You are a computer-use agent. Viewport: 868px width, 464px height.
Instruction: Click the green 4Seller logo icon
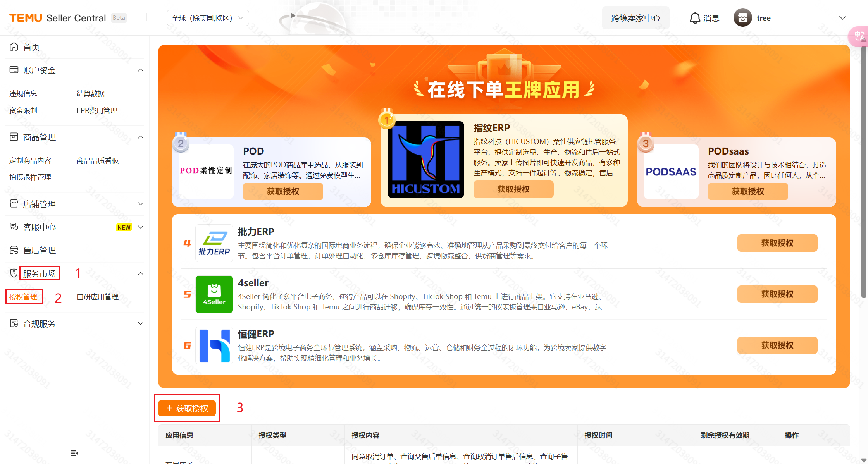click(x=214, y=294)
